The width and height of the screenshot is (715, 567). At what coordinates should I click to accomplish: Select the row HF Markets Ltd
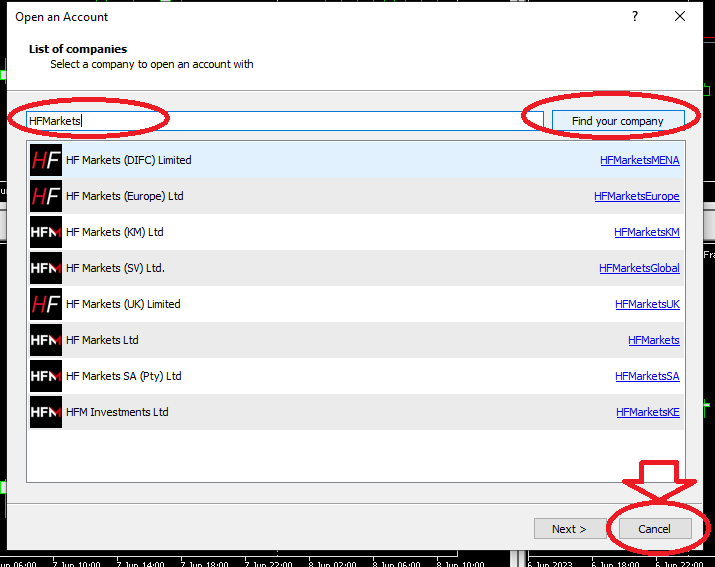[356, 340]
